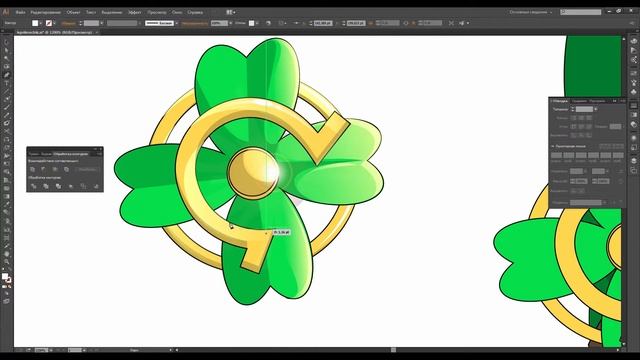Toggle the projecting cap option in the Stroke panel
The width and height of the screenshot is (640, 360).
[x=589, y=118]
